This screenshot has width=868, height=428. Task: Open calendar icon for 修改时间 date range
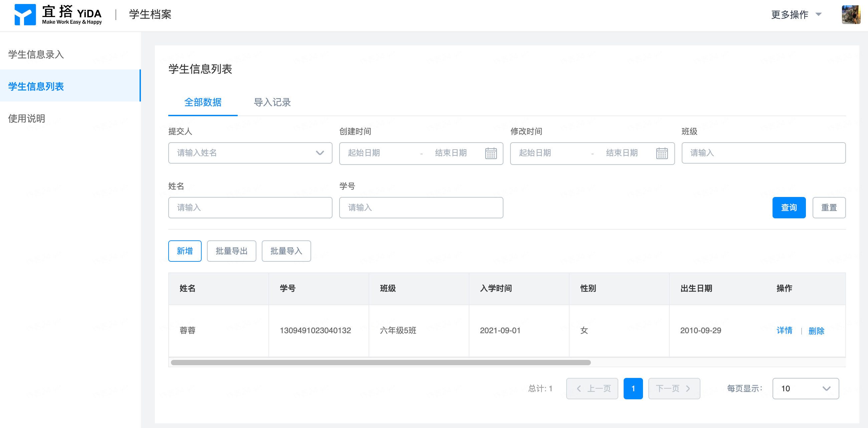click(x=662, y=153)
